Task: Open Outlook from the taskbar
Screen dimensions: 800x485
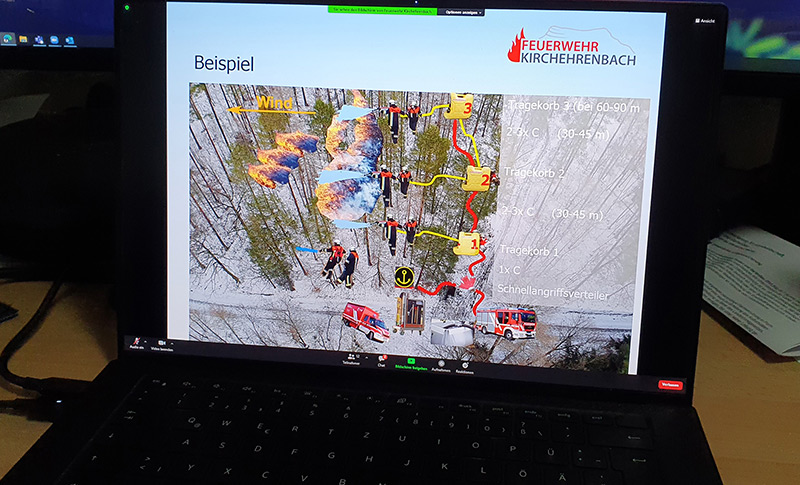Action: [x=70, y=41]
